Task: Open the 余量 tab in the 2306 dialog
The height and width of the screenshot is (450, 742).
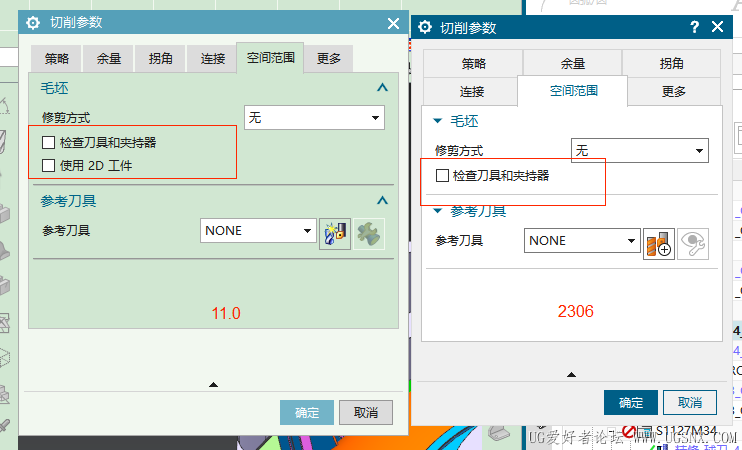Action: click(x=573, y=63)
